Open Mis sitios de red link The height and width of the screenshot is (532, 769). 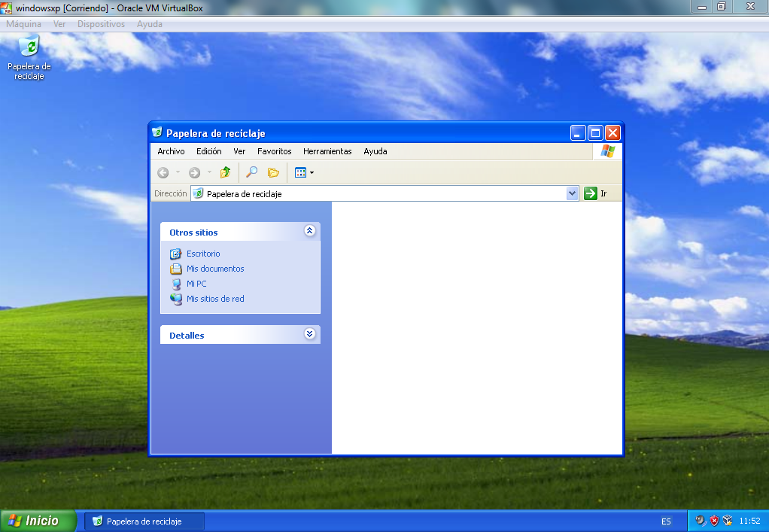[x=214, y=299]
